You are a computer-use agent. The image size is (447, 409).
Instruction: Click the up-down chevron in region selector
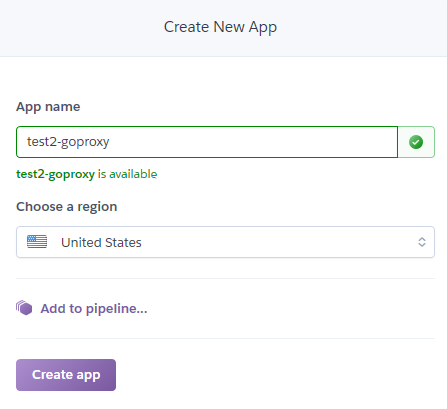[x=422, y=242]
